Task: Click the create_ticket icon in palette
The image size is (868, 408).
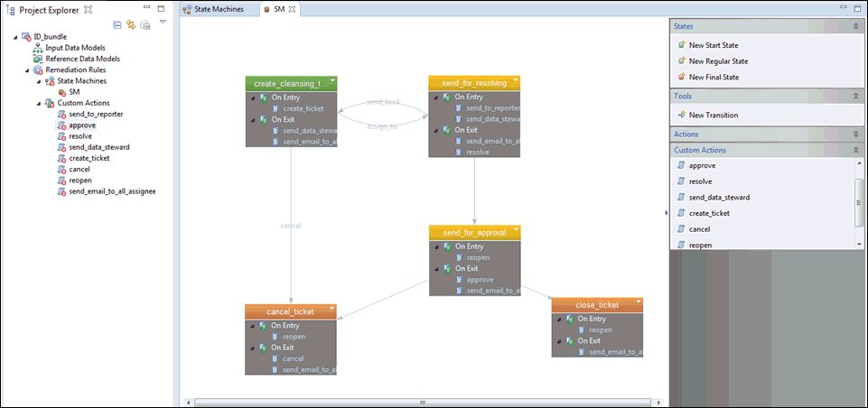Action: click(x=682, y=213)
